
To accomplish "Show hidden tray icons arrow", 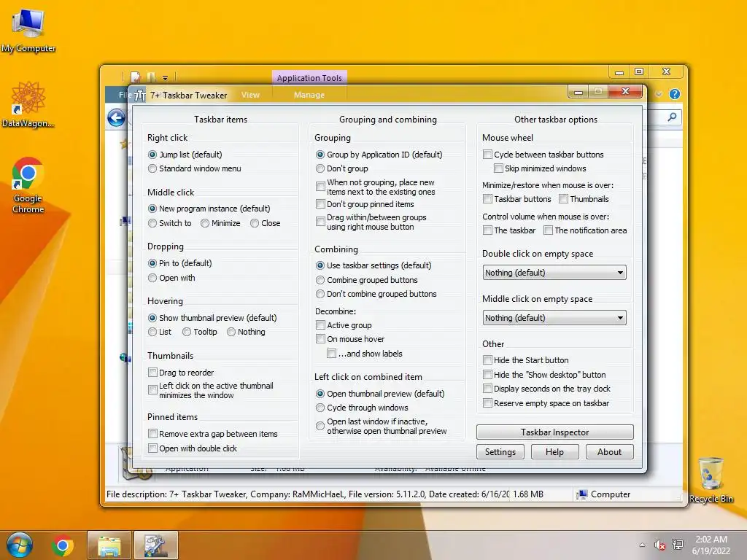I will [x=642, y=545].
